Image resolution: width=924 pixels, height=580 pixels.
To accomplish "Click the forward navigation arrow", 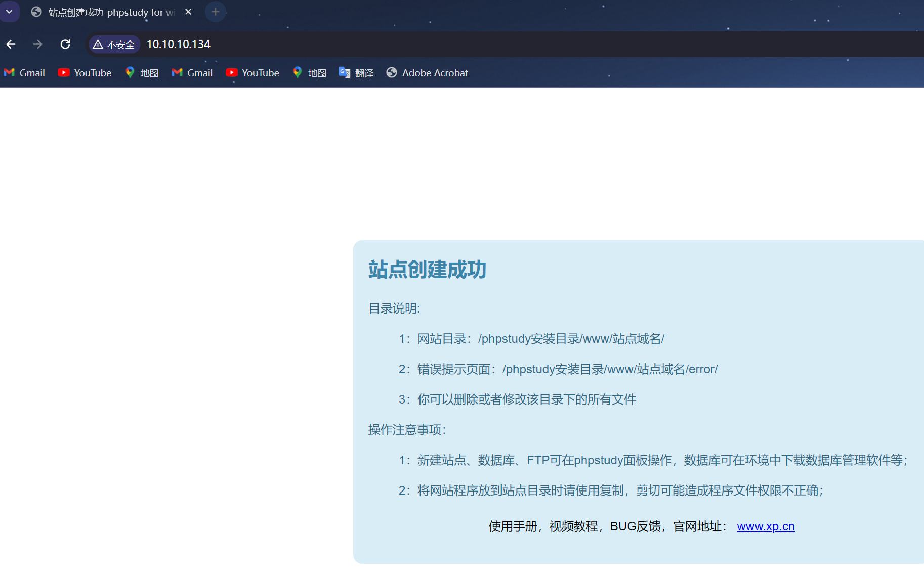I will tap(38, 44).
